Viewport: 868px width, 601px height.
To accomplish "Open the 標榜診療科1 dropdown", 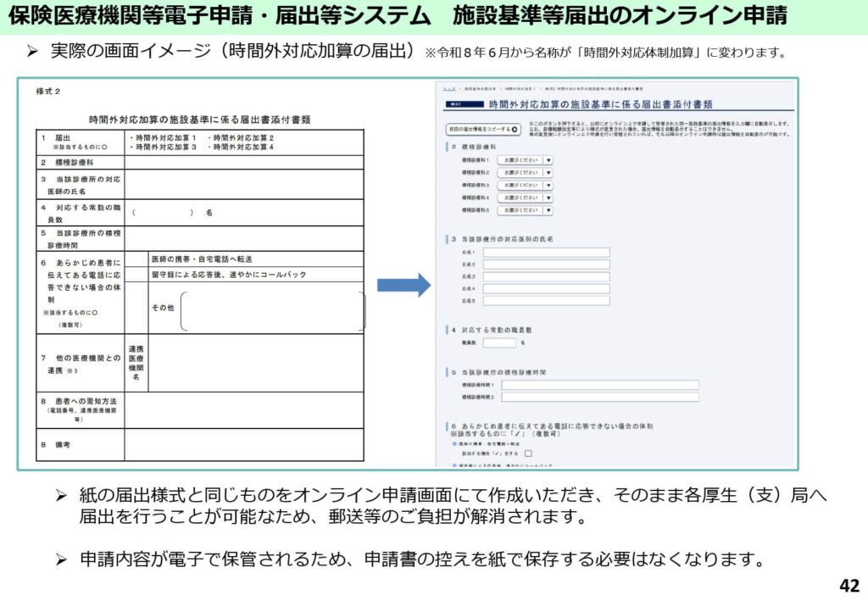I will coord(525,159).
